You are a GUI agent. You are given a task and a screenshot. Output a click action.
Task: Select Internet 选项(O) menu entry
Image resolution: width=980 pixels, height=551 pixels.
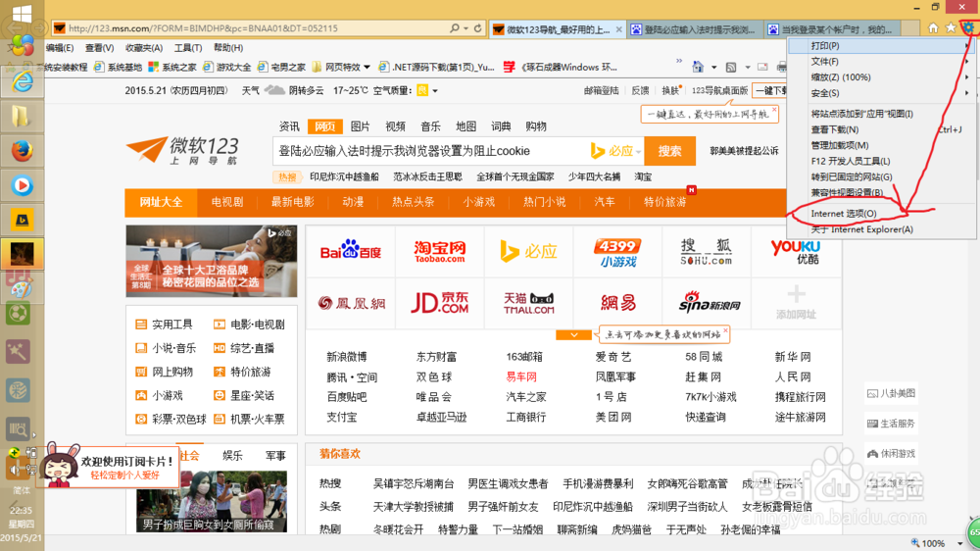(x=881, y=214)
